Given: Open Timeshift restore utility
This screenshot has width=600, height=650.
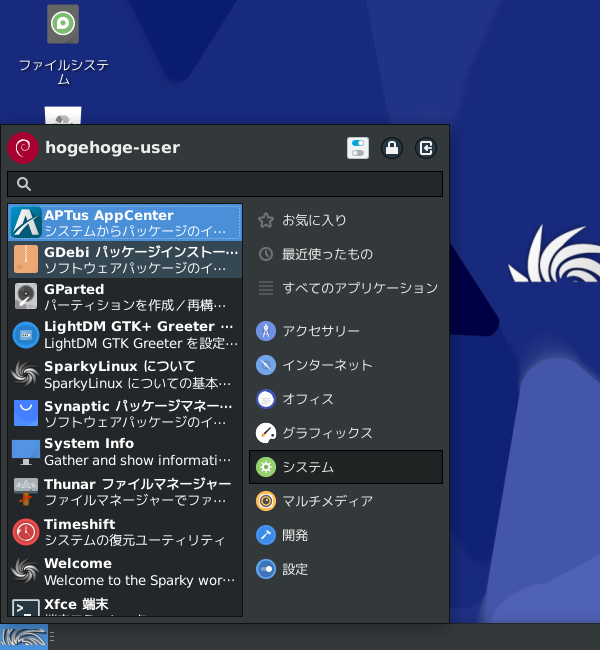Looking at the screenshot, I should click(x=125, y=532).
